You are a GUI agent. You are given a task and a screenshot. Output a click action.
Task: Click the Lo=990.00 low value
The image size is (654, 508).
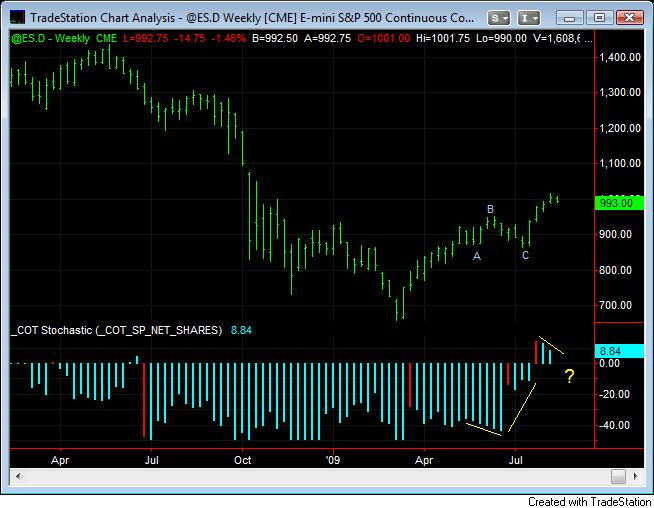click(x=501, y=38)
